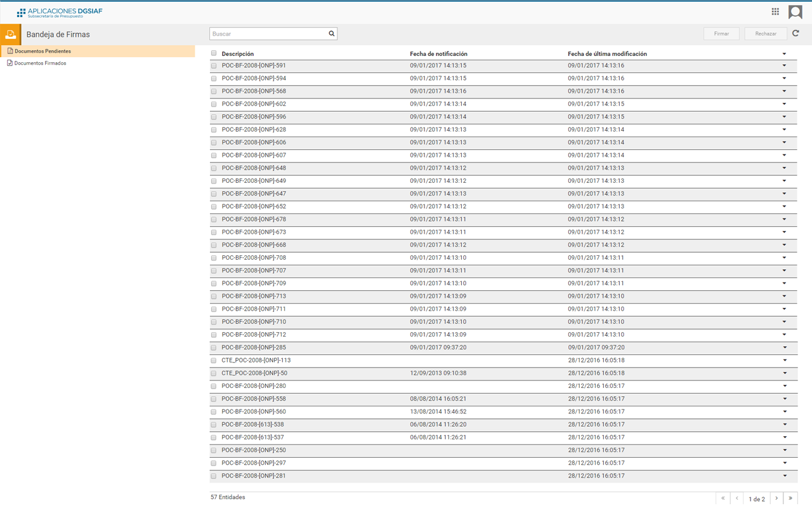The height and width of the screenshot is (508, 812).
Task: Expand dropdown arrow for POC-BF-2008-[ONP]-281
Action: [x=784, y=476]
